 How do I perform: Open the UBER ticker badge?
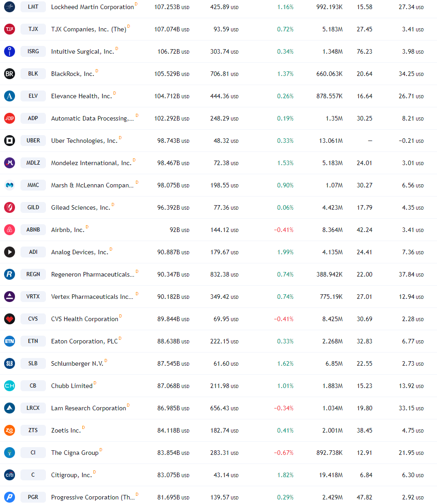(x=33, y=141)
